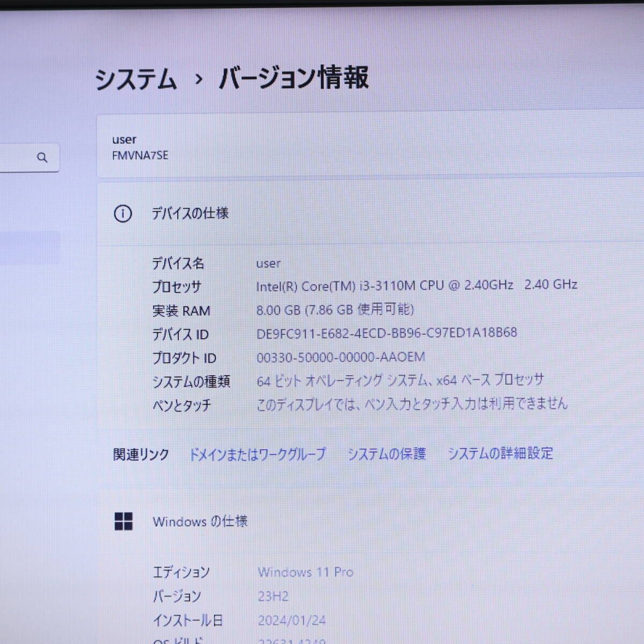
Task: Click the ペンとタッチ label
Action: (182, 405)
